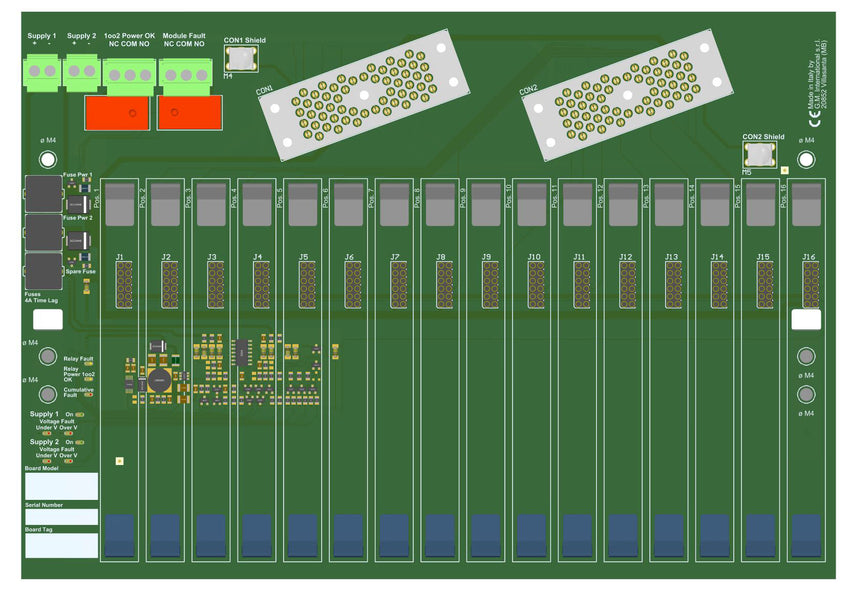Toggle the Supply 1 On LED
This screenshot has width=850, height=589.
pyautogui.click(x=78, y=412)
